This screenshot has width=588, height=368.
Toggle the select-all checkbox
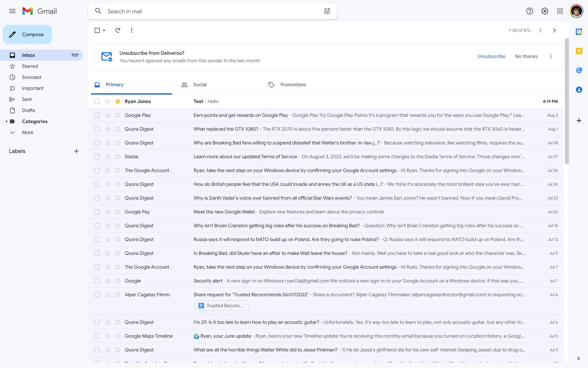[97, 30]
